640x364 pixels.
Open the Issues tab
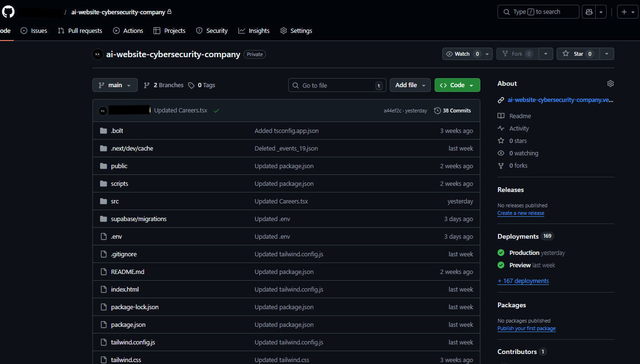[x=34, y=30]
